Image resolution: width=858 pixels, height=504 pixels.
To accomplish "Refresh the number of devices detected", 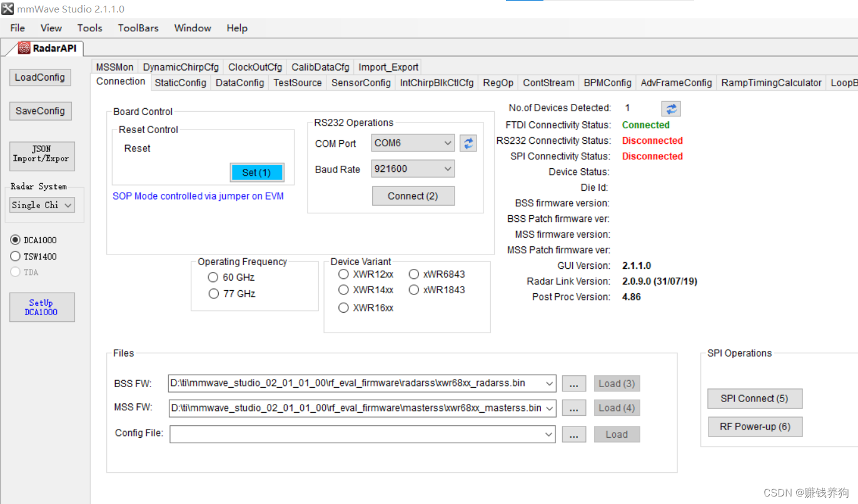I will tap(670, 108).
